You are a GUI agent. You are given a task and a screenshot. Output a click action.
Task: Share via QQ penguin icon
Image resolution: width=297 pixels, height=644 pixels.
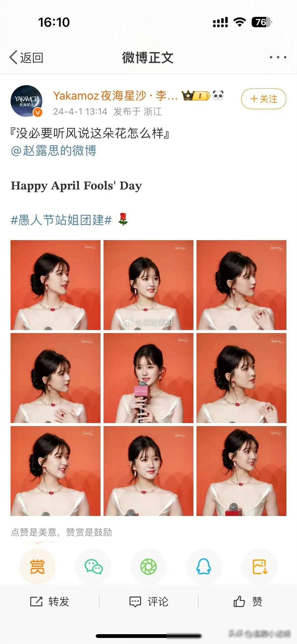pyautogui.click(x=204, y=566)
